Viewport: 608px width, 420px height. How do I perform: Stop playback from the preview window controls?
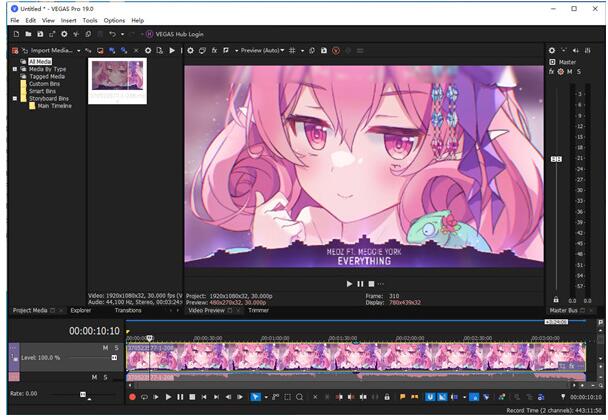coord(371,284)
